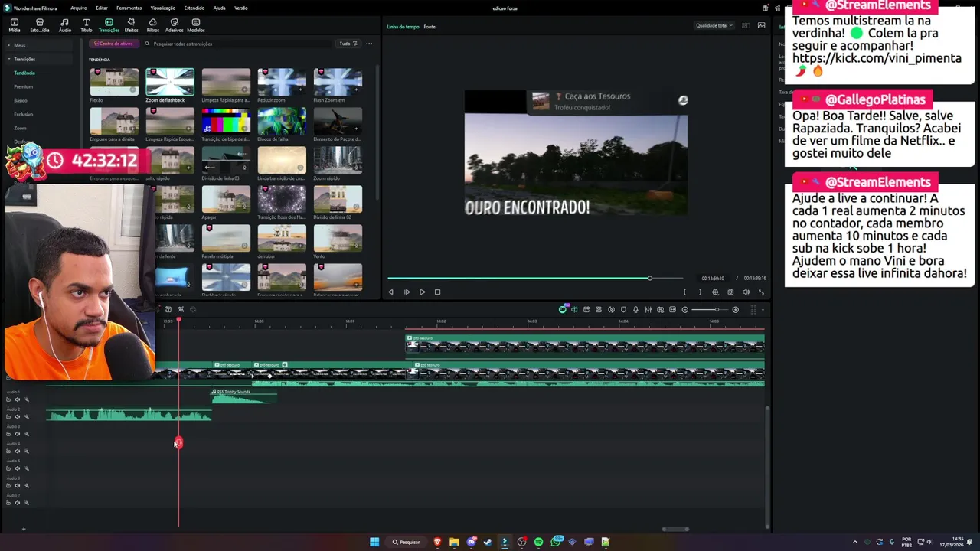Viewport: 980px width, 551px height.
Task: Open the audio mixer icon in timeline toolbar
Action: [648, 309]
